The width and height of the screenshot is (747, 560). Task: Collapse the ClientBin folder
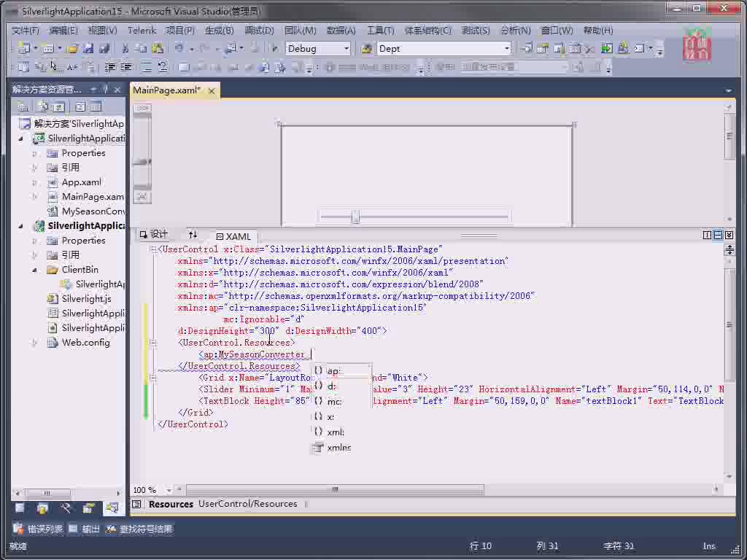34,270
